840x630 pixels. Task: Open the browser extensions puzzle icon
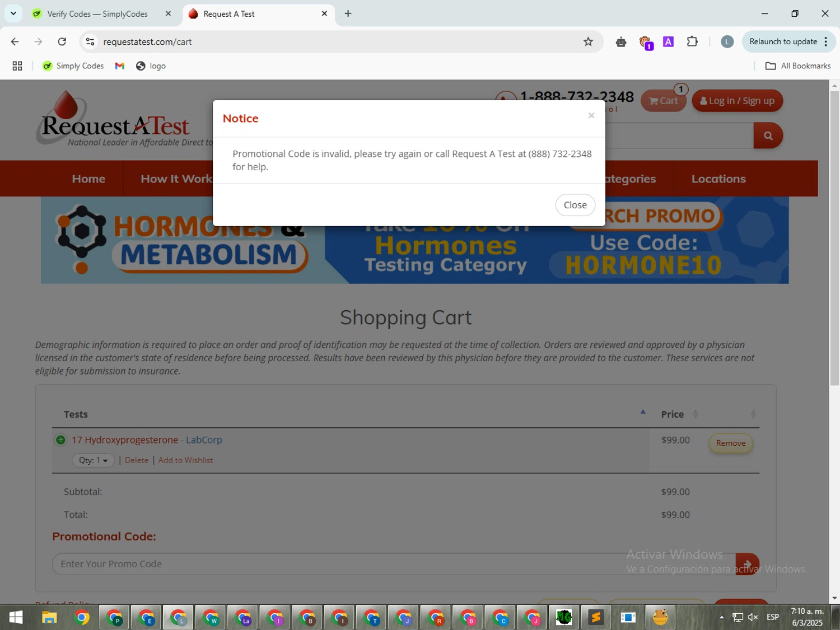pos(692,41)
